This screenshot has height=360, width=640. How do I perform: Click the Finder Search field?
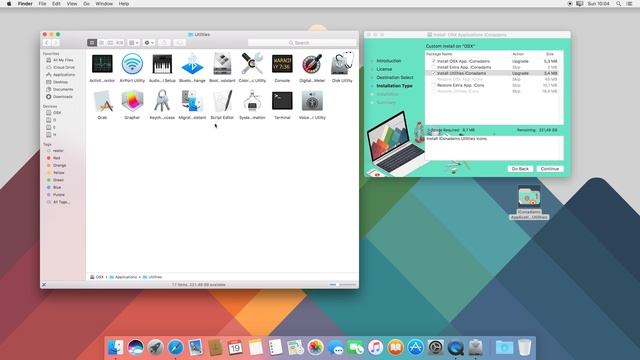(x=302, y=42)
